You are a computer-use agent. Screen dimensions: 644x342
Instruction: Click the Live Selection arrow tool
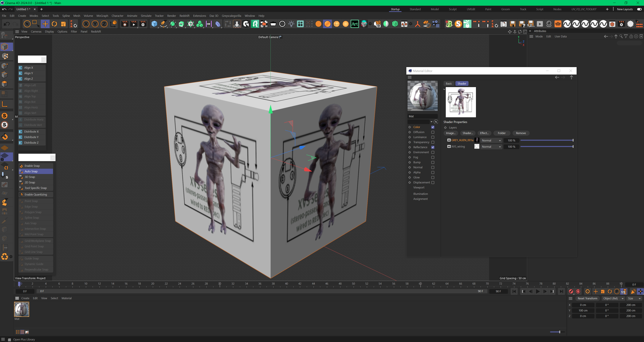pyautogui.click(x=27, y=24)
